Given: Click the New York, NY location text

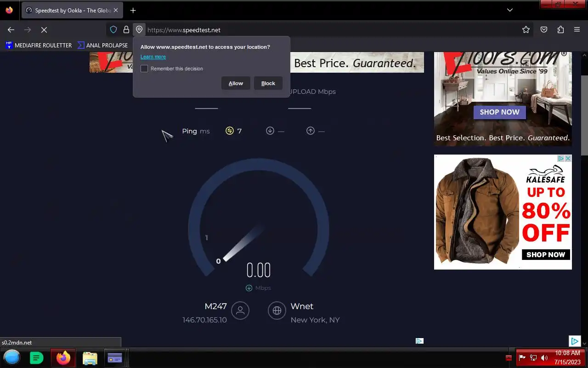Looking at the screenshot, I should point(315,320).
